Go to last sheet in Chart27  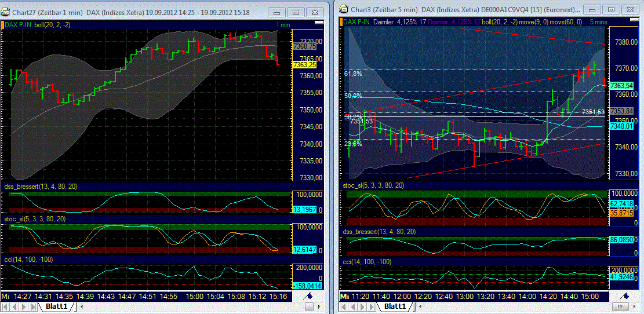(x=33, y=306)
